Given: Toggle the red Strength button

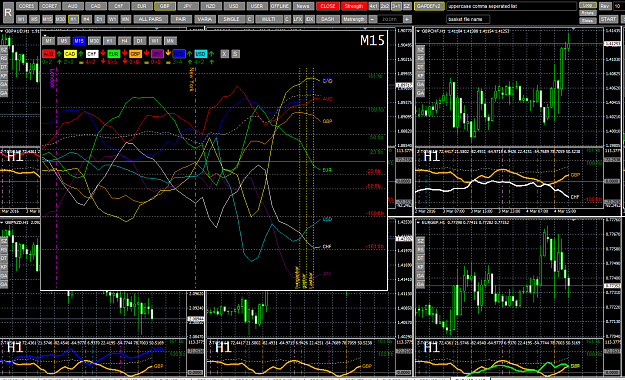Looking at the screenshot, I should coord(354,6).
